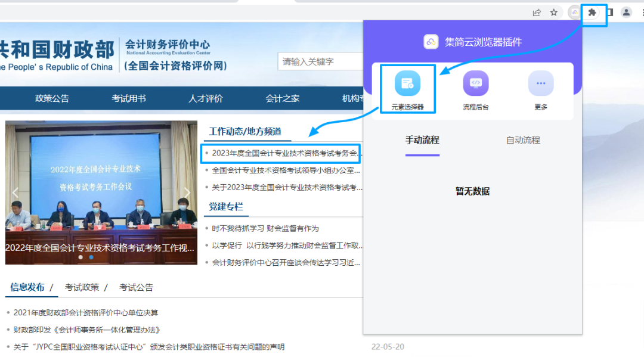Screen dimensions: 644x357
Task: Open 2022年度全国会计专业技术资格考试考务工作 caption link
Action: pos(100,248)
